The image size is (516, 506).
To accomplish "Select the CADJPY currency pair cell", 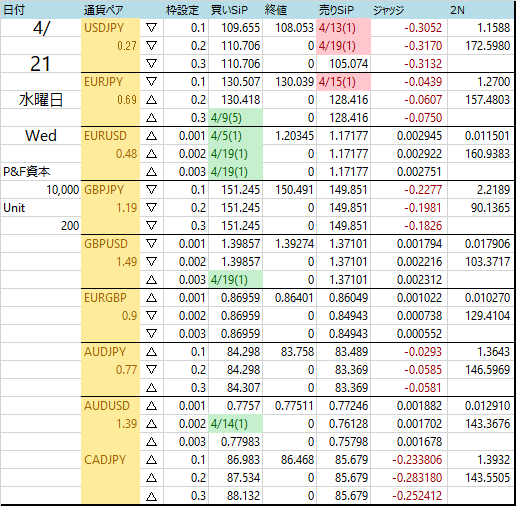I will click(111, 460).
